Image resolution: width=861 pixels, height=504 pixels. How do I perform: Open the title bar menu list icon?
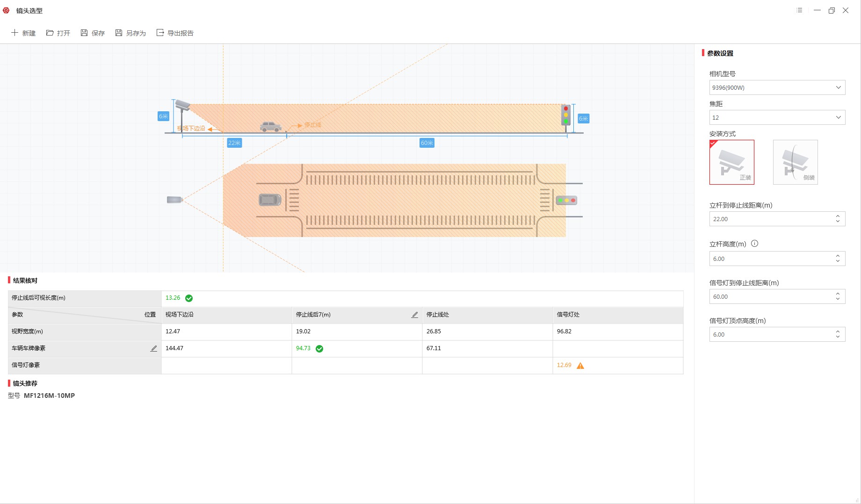tap(799, 10)
